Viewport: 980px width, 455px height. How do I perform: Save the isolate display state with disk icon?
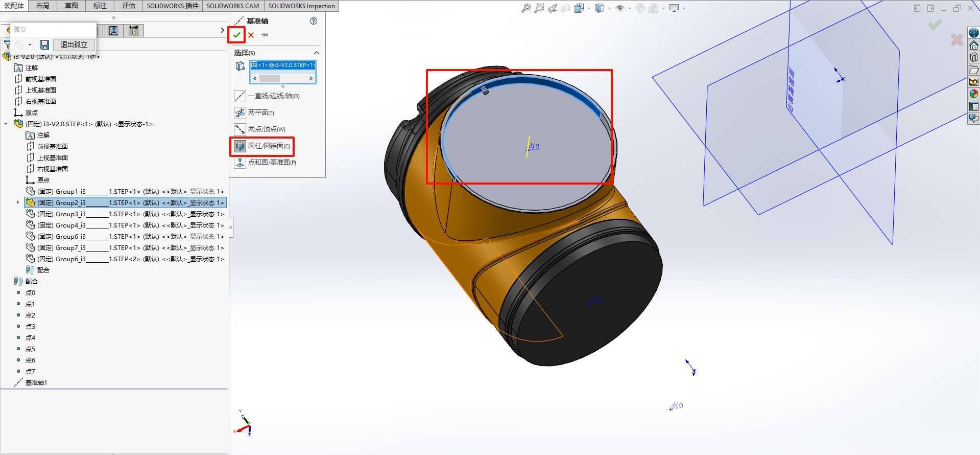click(44, 45)
